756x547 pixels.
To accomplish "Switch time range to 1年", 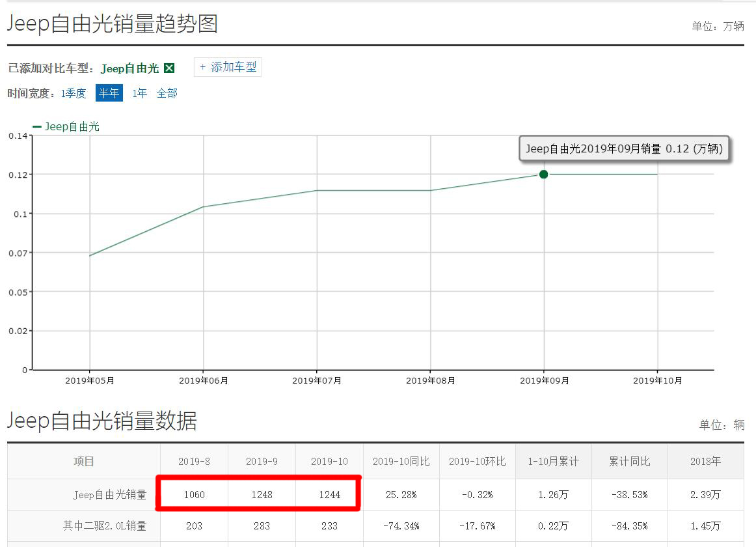I will [139, 93].
